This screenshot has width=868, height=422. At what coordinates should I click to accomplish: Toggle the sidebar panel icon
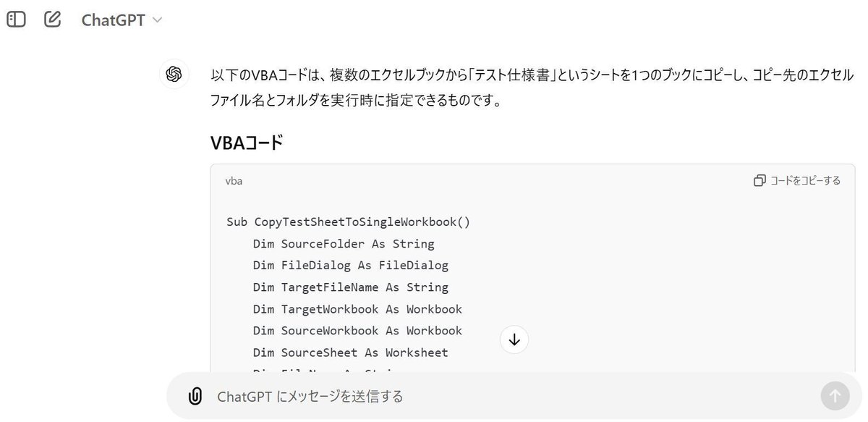(x=16, y=20)
